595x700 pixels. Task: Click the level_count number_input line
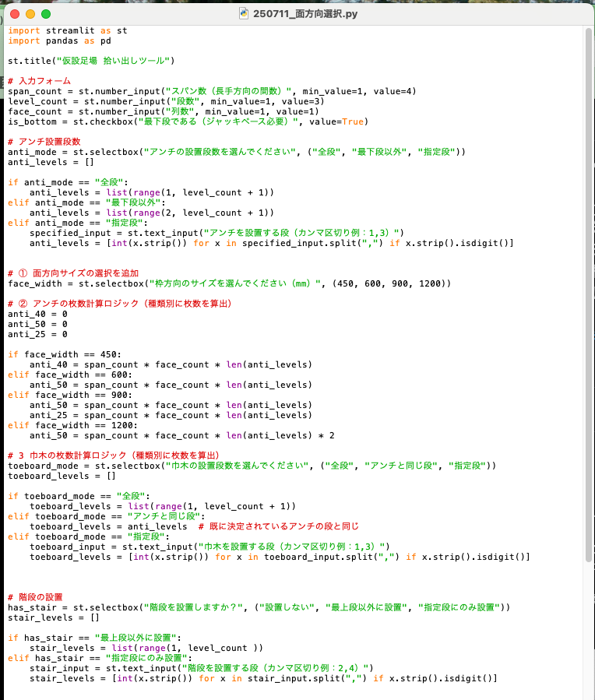166,102
